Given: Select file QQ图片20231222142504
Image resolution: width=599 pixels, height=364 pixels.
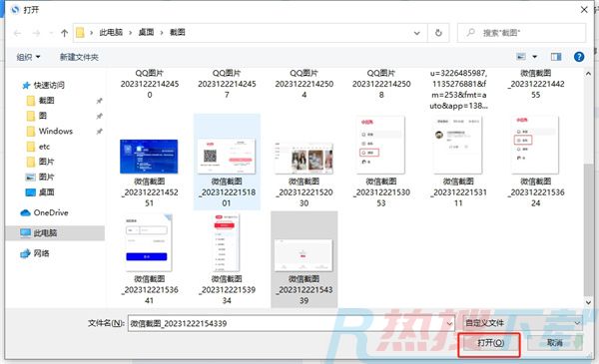Looking at the screenshot, I should point(304,84).
